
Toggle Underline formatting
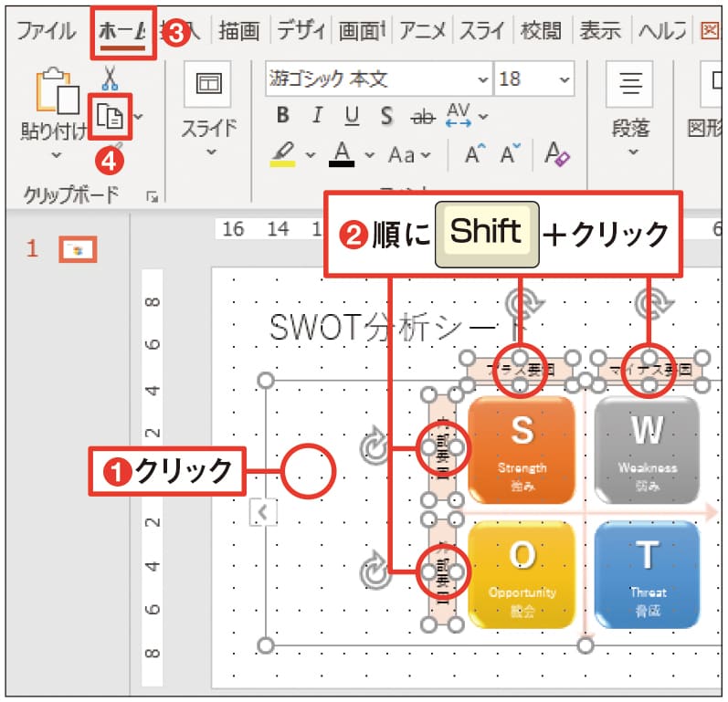[x=352, y=116]
